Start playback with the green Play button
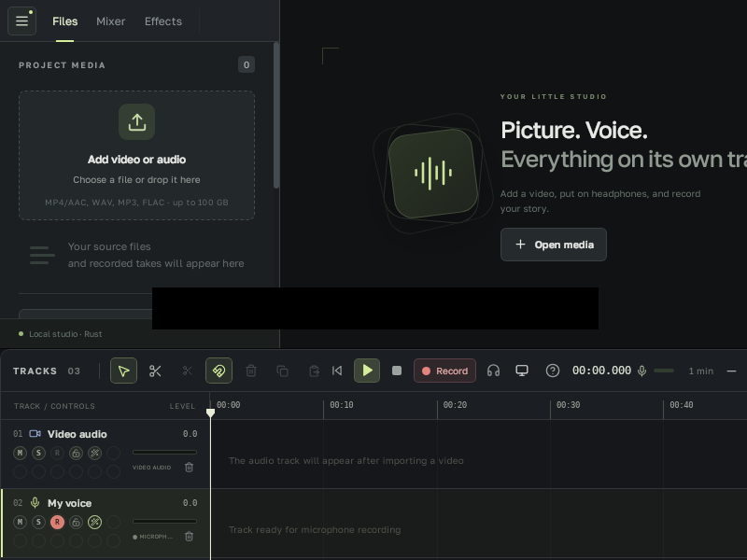Image resolution: width=747 pixels, height=560 pixels. click(x=367, y=371)
